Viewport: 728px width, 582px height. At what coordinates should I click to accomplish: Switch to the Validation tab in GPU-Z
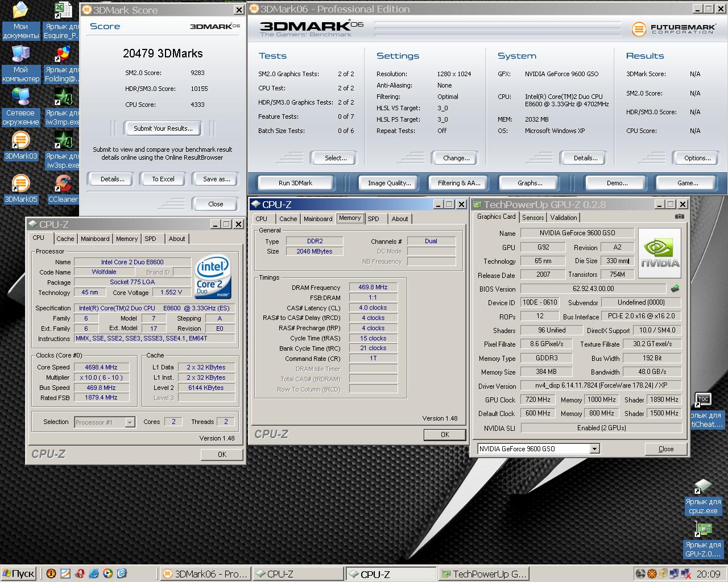[564, 218]
